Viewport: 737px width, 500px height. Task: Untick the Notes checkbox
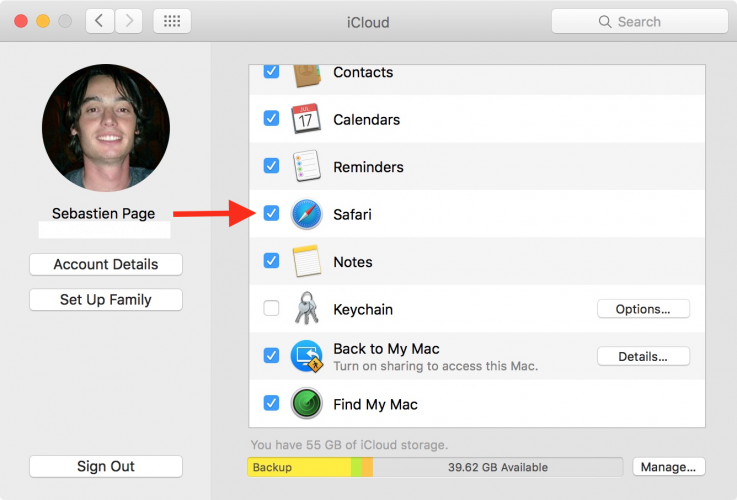point(271,260)
